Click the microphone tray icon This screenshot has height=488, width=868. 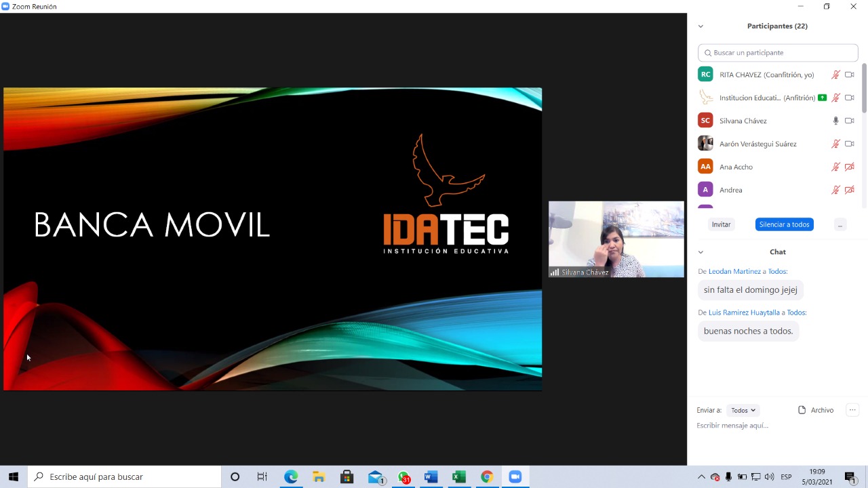click(x=728, y=477)
